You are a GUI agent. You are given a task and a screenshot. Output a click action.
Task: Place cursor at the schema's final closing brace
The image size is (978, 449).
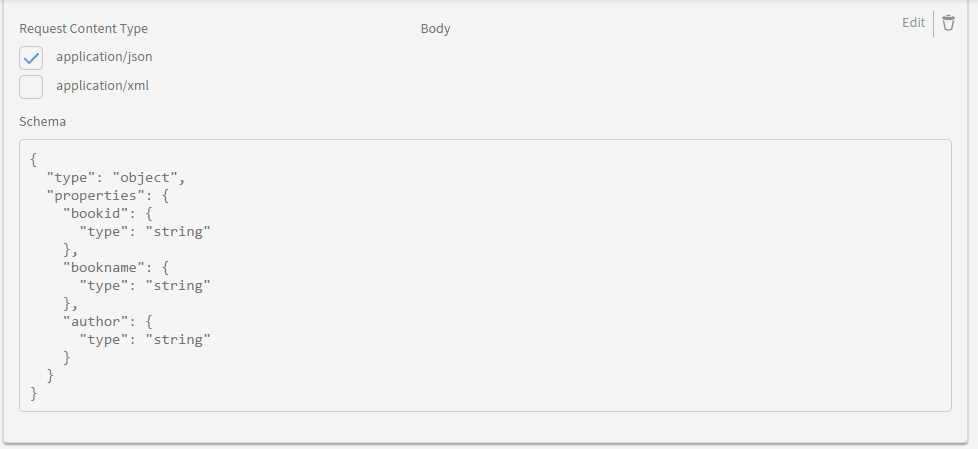[x=34, y=393]
